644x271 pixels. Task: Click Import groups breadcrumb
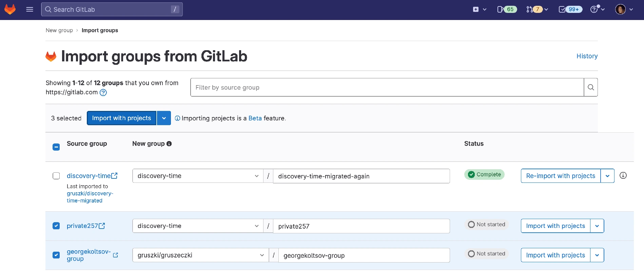(100, 30)
